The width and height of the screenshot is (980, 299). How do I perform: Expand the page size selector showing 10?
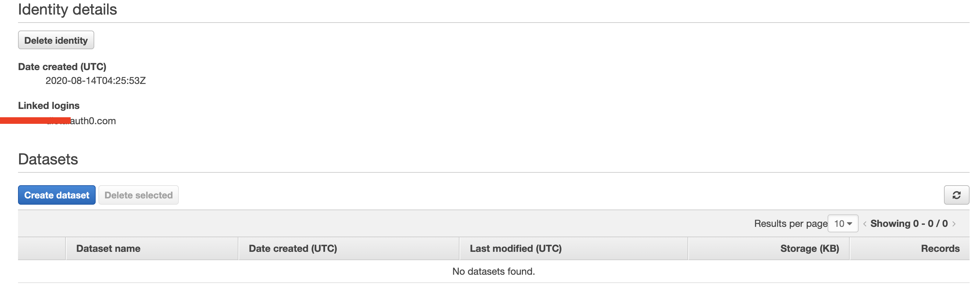pos(843,223)
